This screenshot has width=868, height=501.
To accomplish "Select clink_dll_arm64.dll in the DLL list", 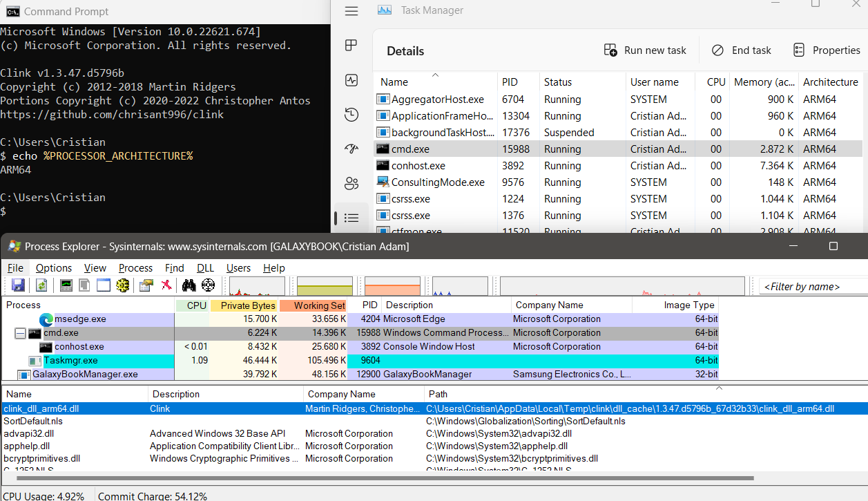I will [434, 409].
